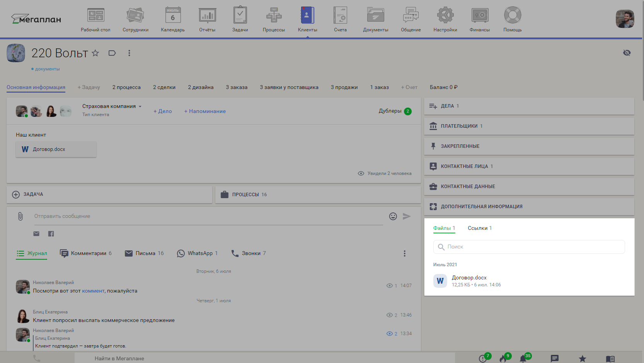Screen dimensions: 644x363
Task: Open the 3 продажи tab
Action: [344, 87]
